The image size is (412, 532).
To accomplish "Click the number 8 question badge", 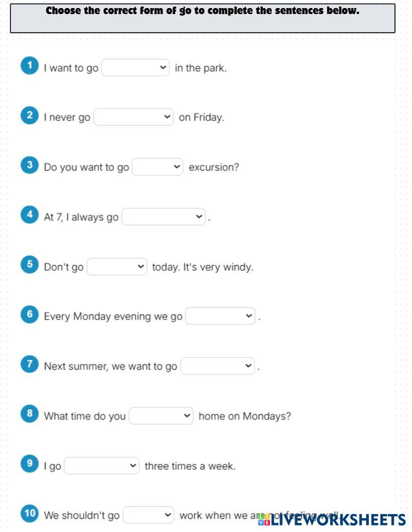I will coord(30,414).
